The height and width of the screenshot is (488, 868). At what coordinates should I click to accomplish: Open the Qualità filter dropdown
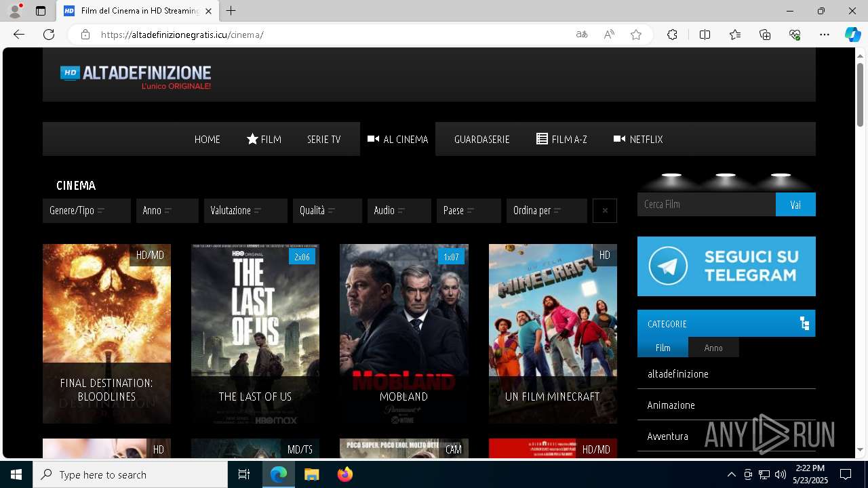[327, 211]
